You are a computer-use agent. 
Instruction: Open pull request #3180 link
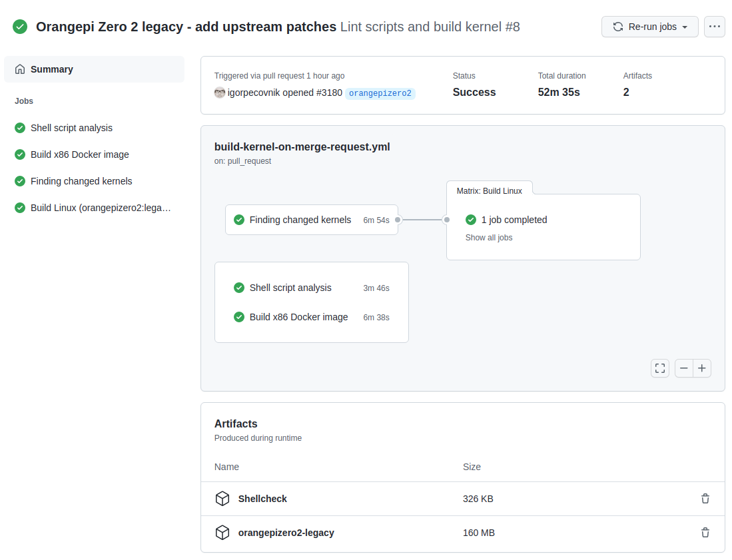pyautogui.click(x=329, y=93)
